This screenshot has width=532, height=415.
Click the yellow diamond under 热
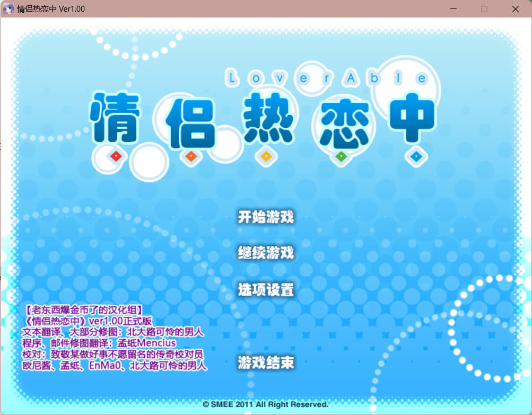pos(266,156)
